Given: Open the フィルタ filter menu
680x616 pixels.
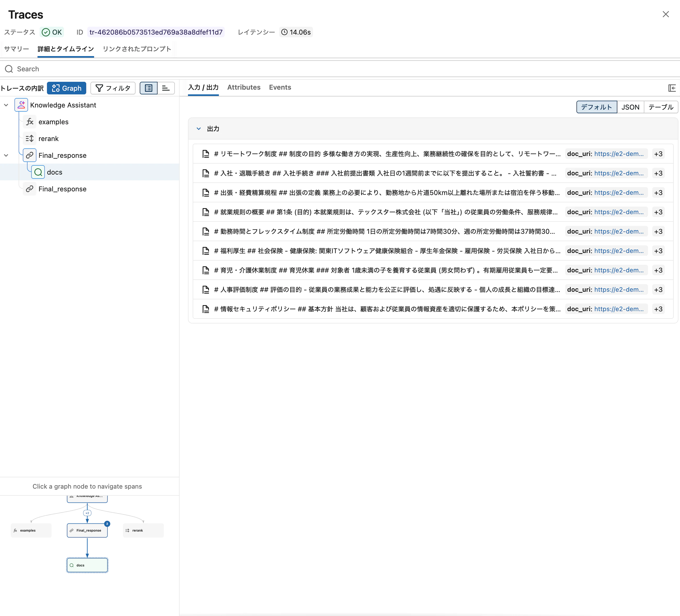Looking at the screenshot, I should tap(113, 88).
